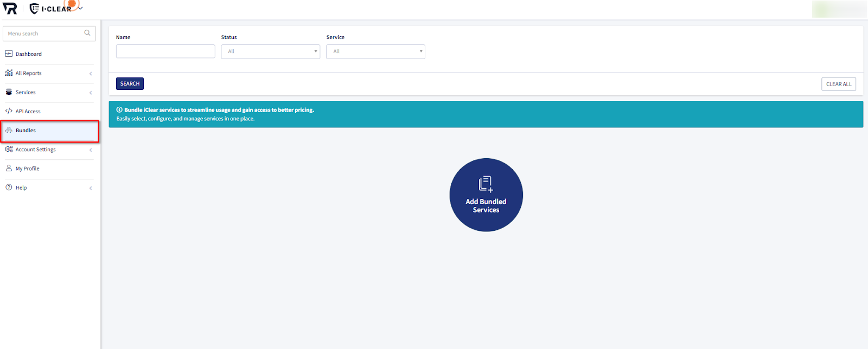Open the All Reports menu

click(49, 73)
